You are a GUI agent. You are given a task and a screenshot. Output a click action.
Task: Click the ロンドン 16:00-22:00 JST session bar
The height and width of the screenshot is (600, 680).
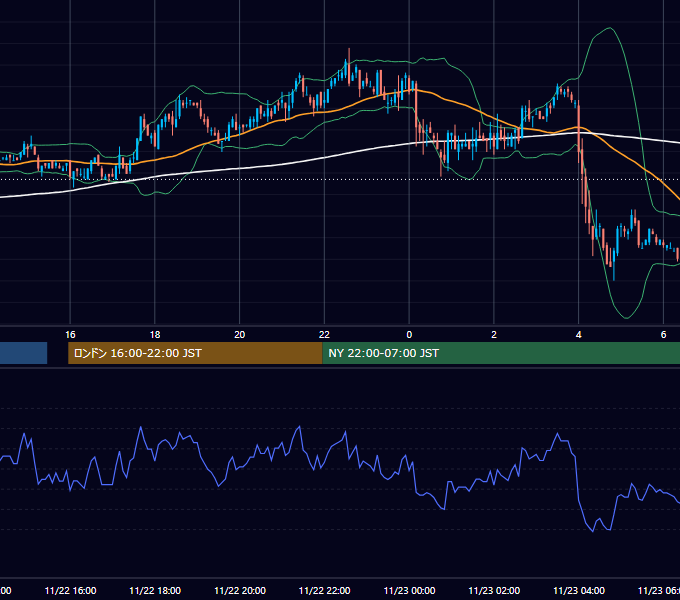[x=195, y=353]
